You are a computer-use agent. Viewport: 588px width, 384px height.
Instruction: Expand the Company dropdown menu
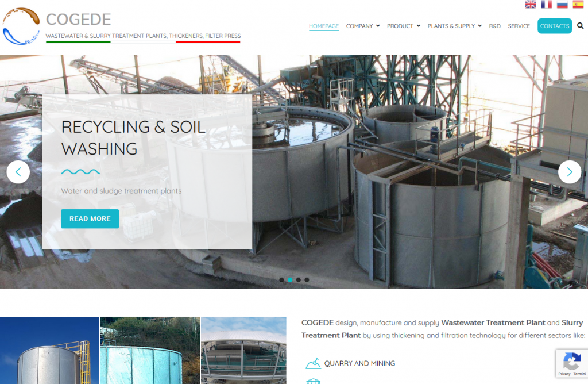tap(363, 26)
